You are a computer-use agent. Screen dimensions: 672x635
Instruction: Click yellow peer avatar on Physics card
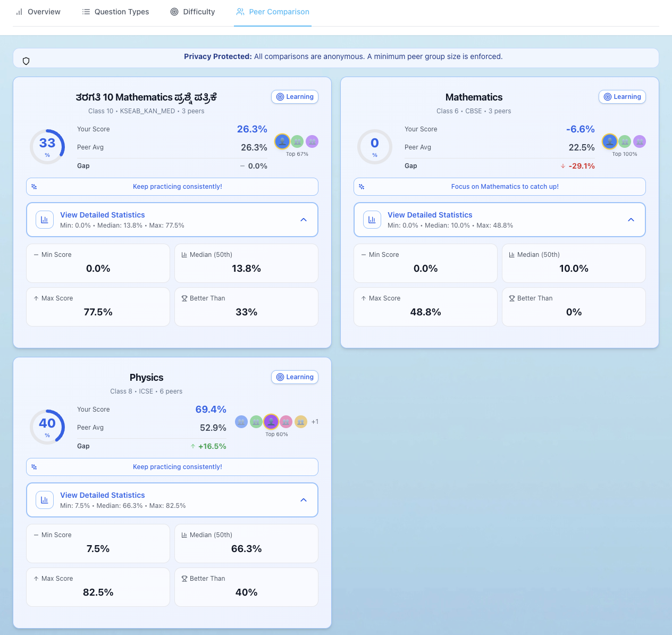tap(301, 422)
